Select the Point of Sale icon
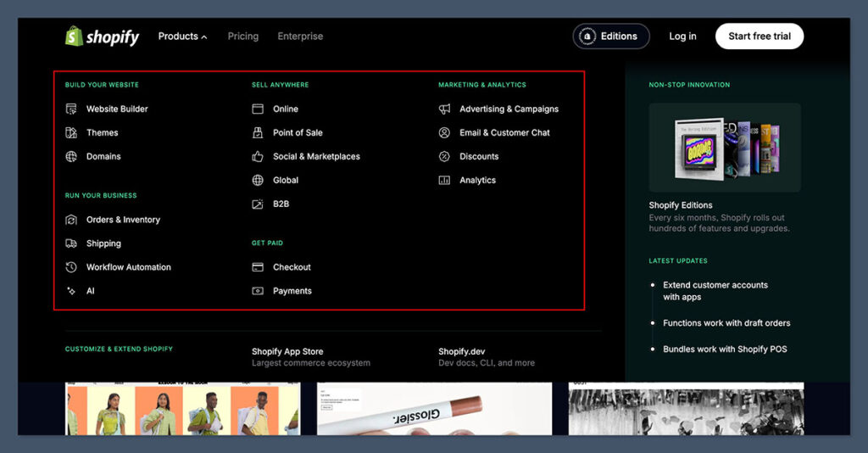The image size is (868, 453). coord(258,133)
